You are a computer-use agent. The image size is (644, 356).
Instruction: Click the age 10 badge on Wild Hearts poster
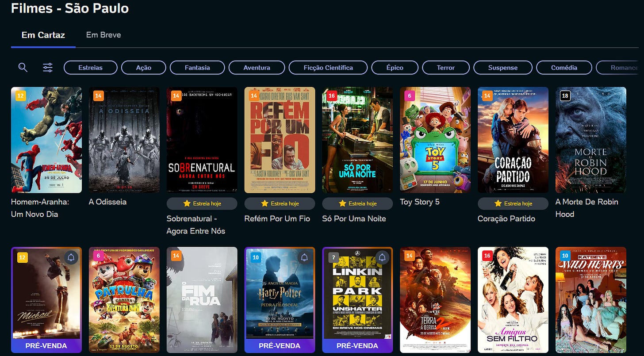[x=565, y=256]
